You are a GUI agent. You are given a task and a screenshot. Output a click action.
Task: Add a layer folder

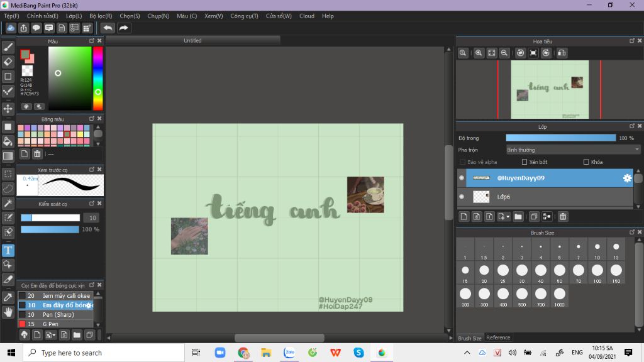[x=518, y=216]
